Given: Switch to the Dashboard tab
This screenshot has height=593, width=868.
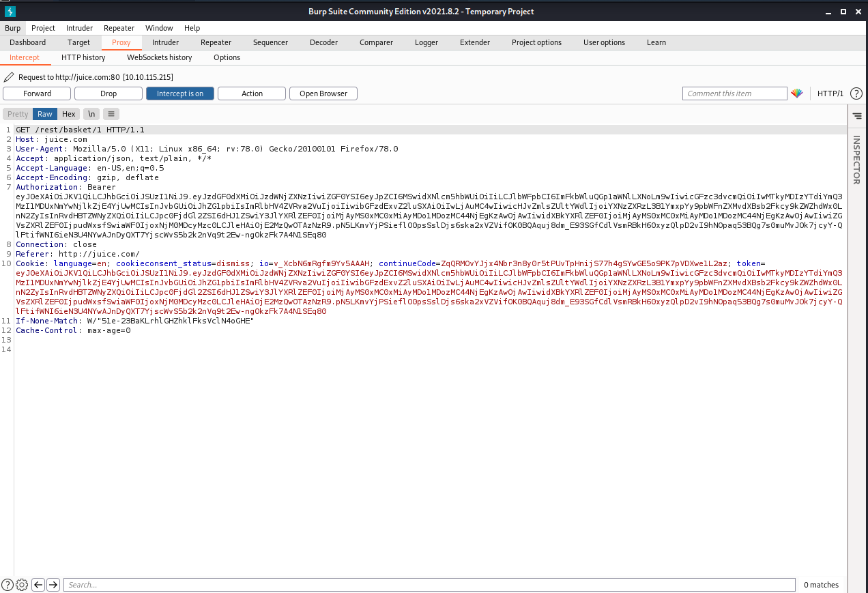Looking at the screenshot, I should (28, 42).
